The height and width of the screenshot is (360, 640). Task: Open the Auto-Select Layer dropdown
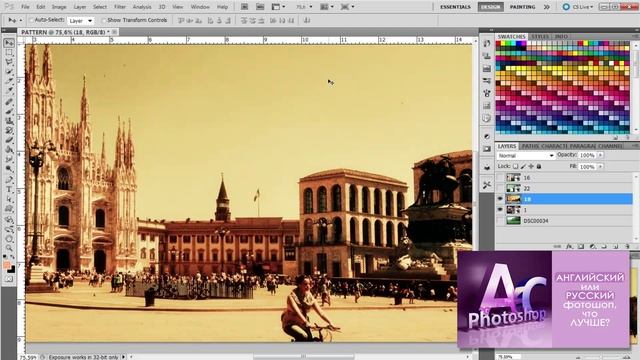80,20
